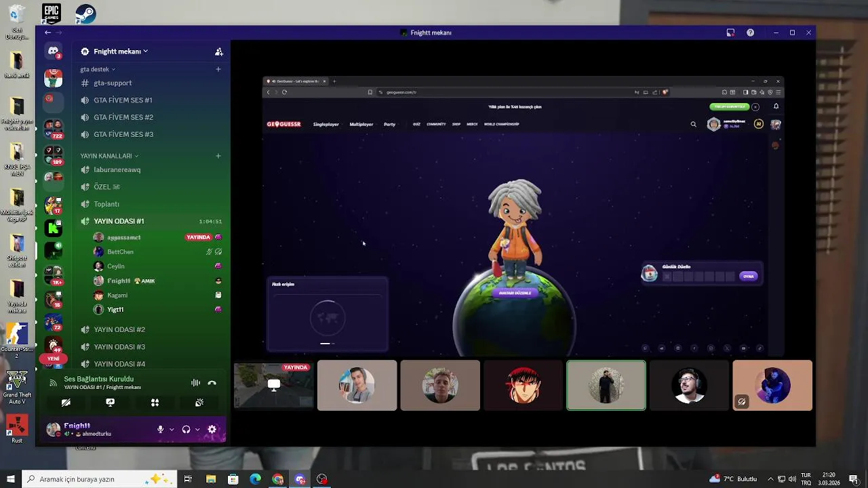Add a channel to the gta destek category

click(x=218, y=69)
